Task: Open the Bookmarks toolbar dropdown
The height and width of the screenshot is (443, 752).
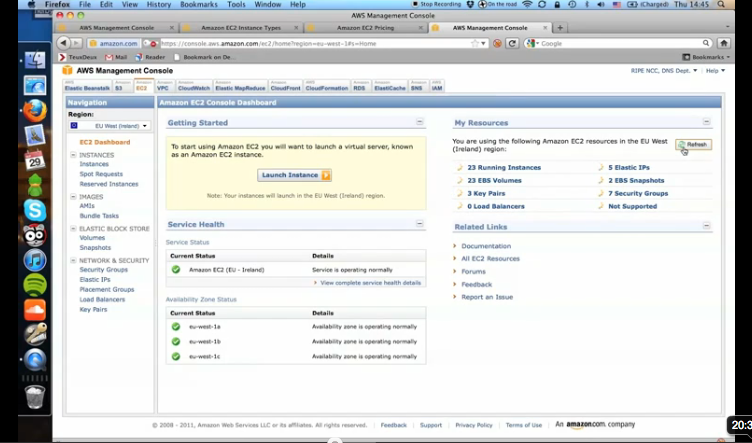Action: tap(706, 57)
